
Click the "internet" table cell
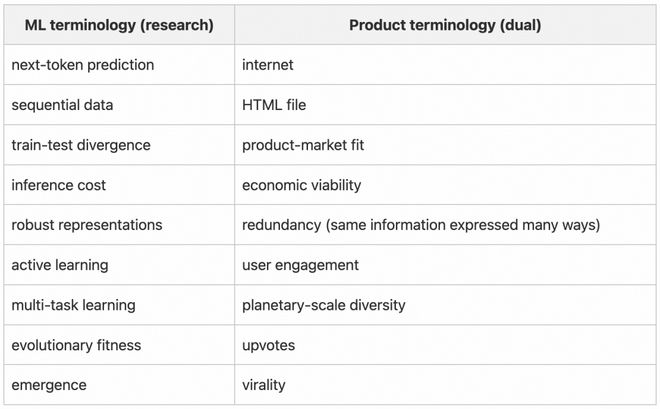point(270,65)
